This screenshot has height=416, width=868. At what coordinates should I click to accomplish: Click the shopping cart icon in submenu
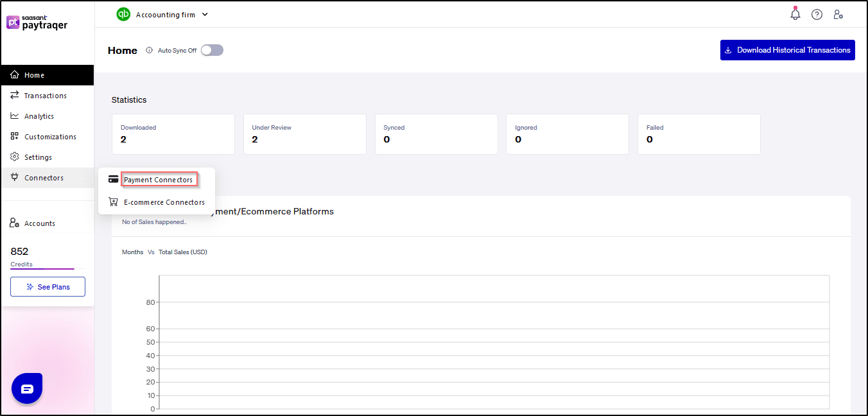tap(114, 202)
